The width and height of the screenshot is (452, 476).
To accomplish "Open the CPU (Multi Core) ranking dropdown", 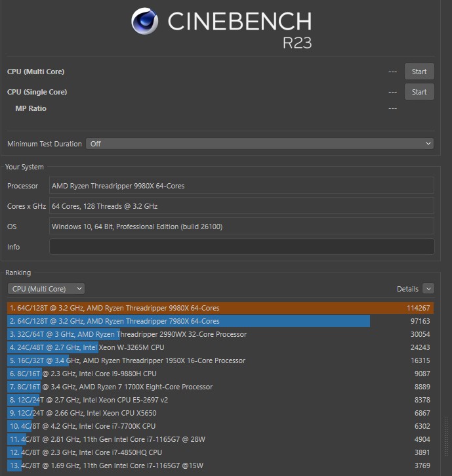I will tap(46, 289).
